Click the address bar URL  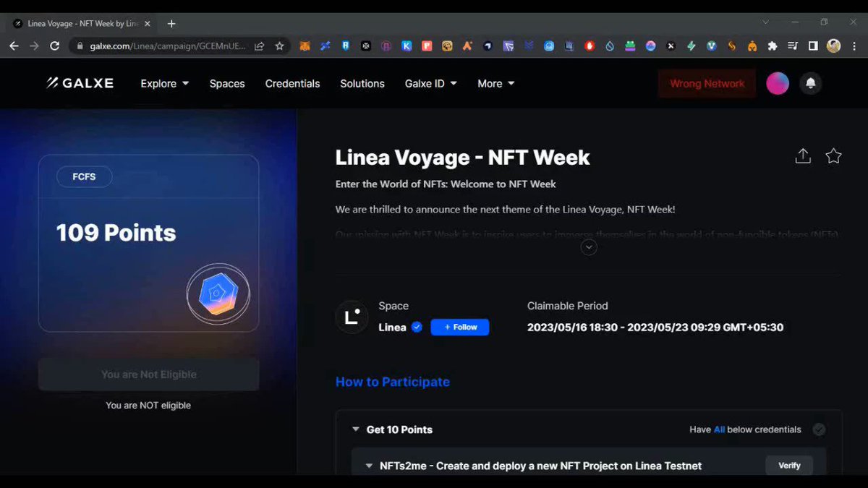[169, 46]
